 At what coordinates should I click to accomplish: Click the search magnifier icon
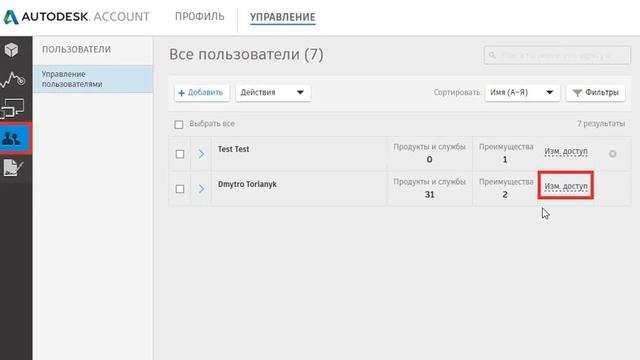pos(492,55)
